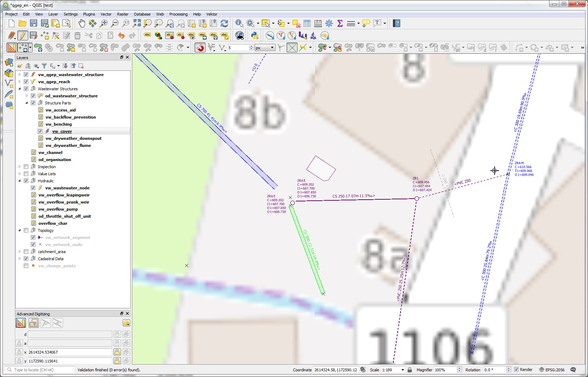The width and height of the screenshot is (588, 377).
Task: Open an existing project with folder icon
Action: 22,23
